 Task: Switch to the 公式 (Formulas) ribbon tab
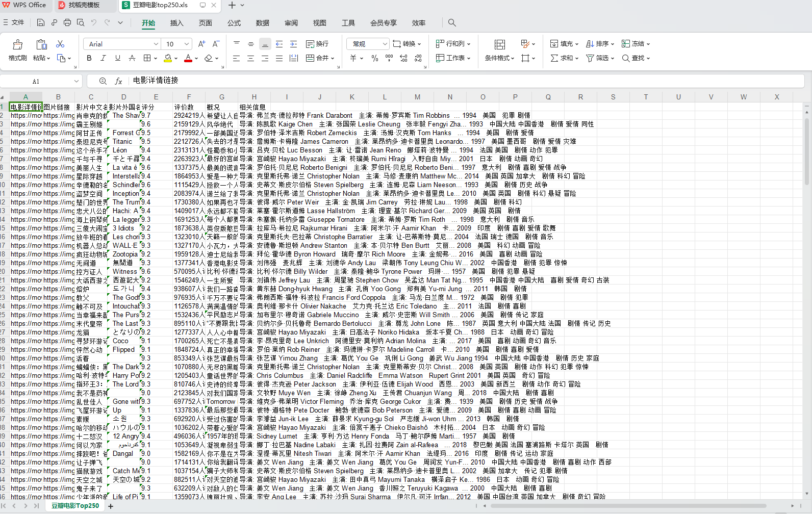pos(234,23)
